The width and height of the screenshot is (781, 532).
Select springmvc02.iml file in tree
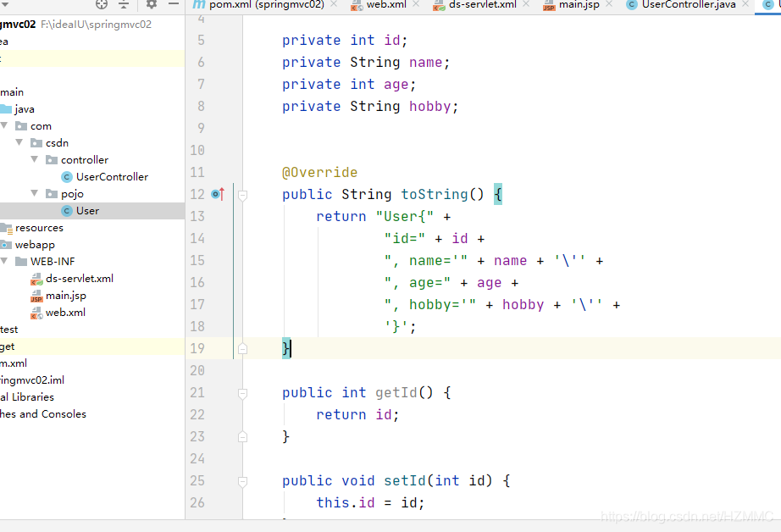(x=32, y=380)
